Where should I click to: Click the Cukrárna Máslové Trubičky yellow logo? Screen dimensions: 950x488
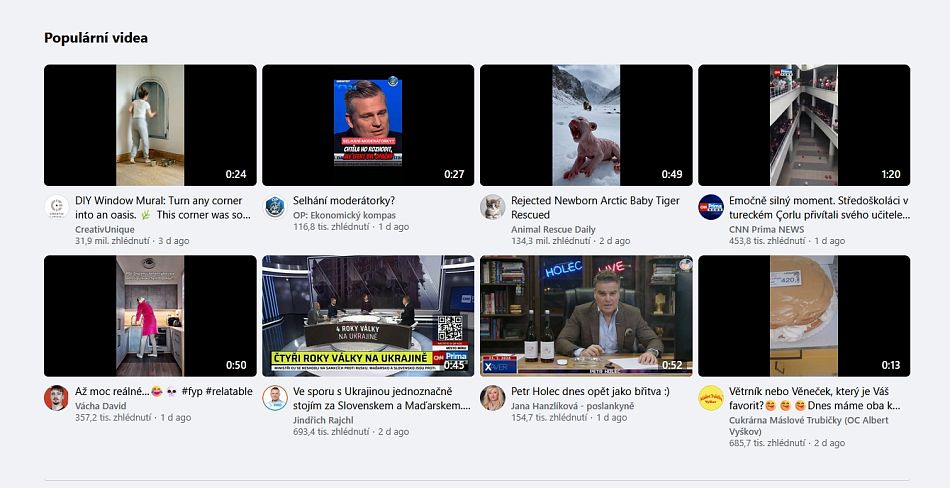[710, 397]
